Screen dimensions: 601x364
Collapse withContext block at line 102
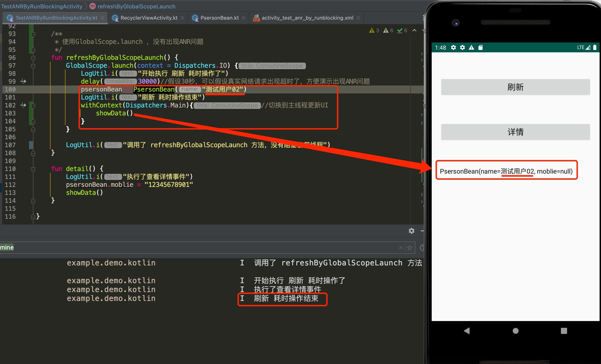tap(33, 106)
